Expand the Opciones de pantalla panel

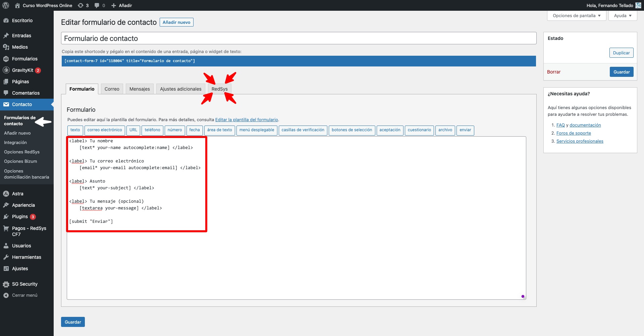coord(576,15)
